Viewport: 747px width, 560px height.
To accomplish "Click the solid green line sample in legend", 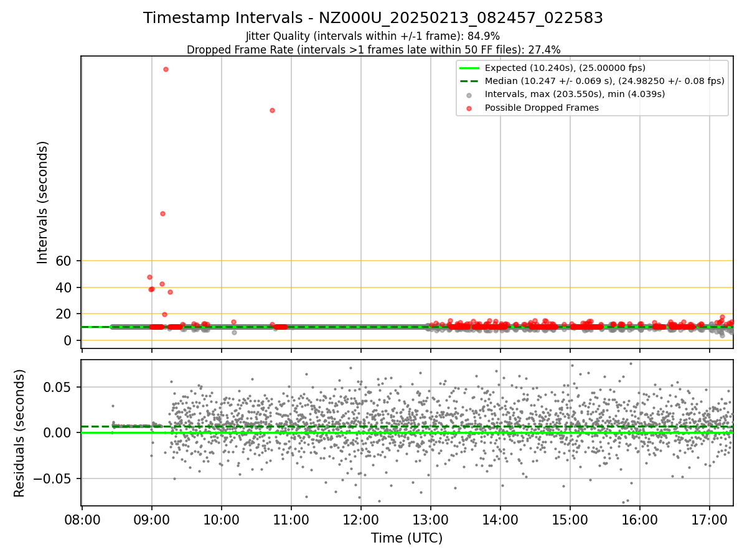I will 469,68.
